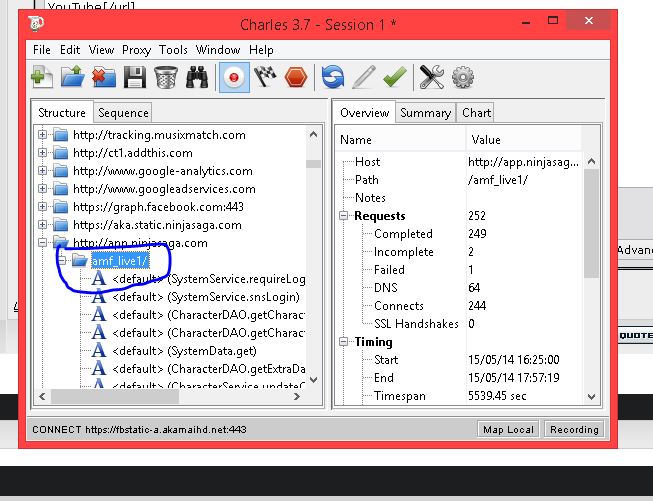Image resolution: width=653 pixels, height=501 pixels.
Task: Open the Proxy menu
Action: [x=136, y=50]
